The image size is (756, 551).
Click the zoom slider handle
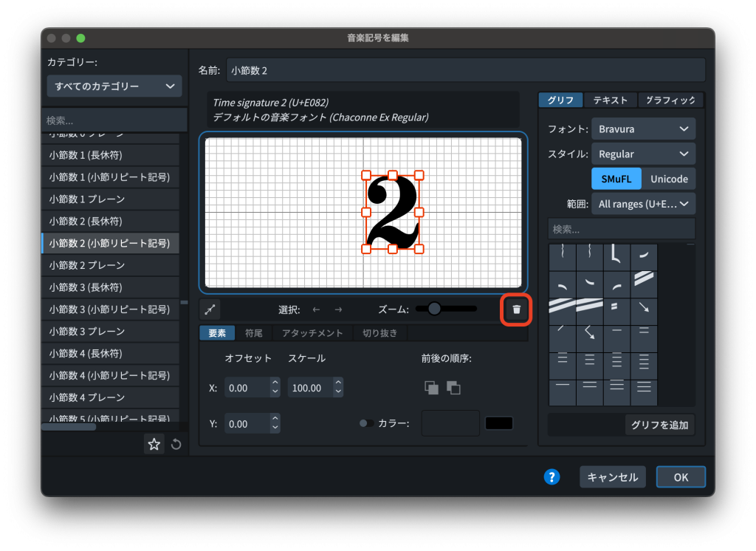[434, 309]
